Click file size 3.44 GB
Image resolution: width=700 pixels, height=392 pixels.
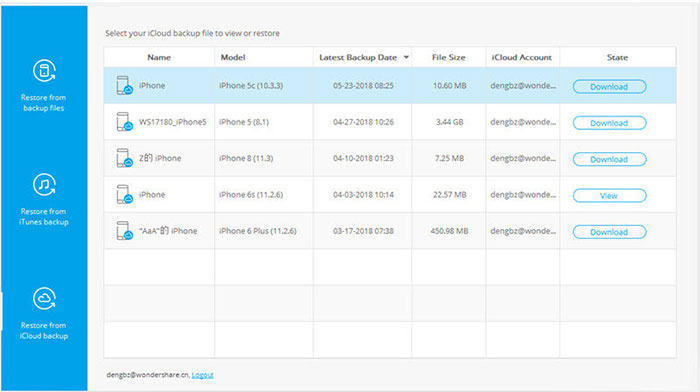coord(450,122)
